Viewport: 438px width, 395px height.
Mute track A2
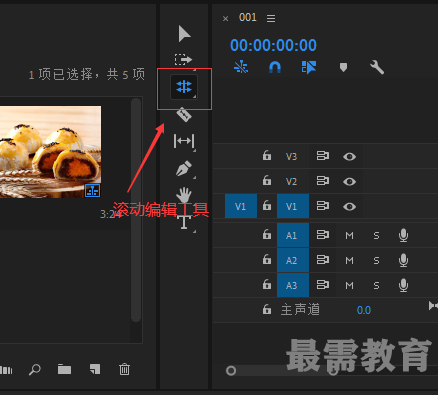(349, 260)
